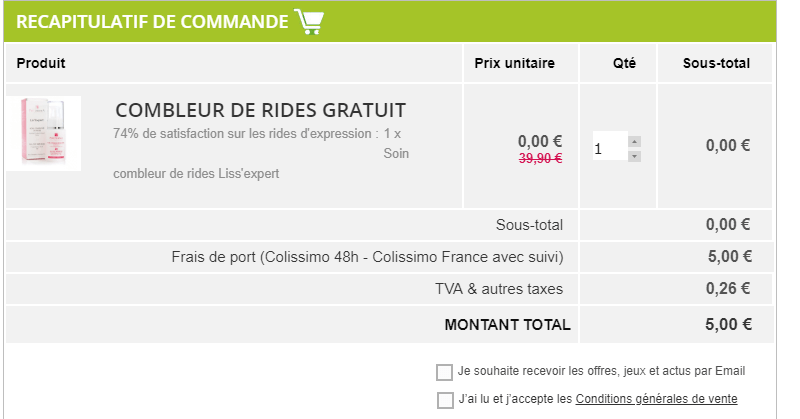800x419 pixels.
Task: Decrease quantity with the down arrow
Action: (x=635, y=156)
